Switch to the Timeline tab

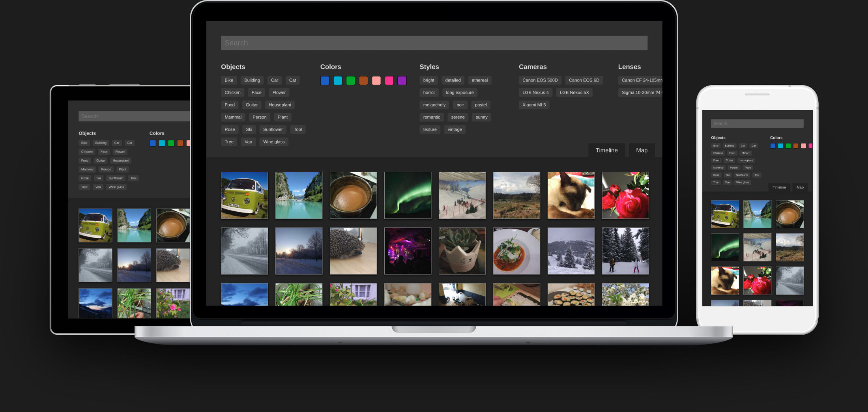(x=606, y=150)
